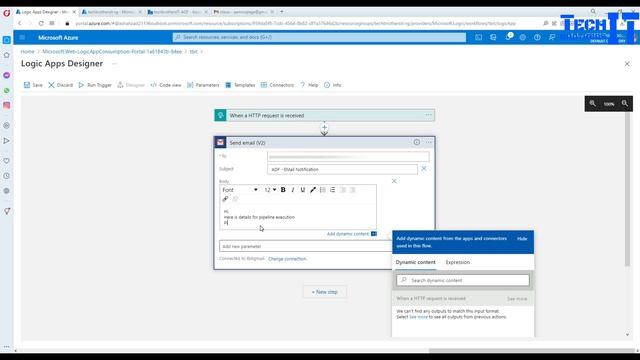
Task: Open HTTP request trigger ellipsis menu
Action: click(429, 115)
